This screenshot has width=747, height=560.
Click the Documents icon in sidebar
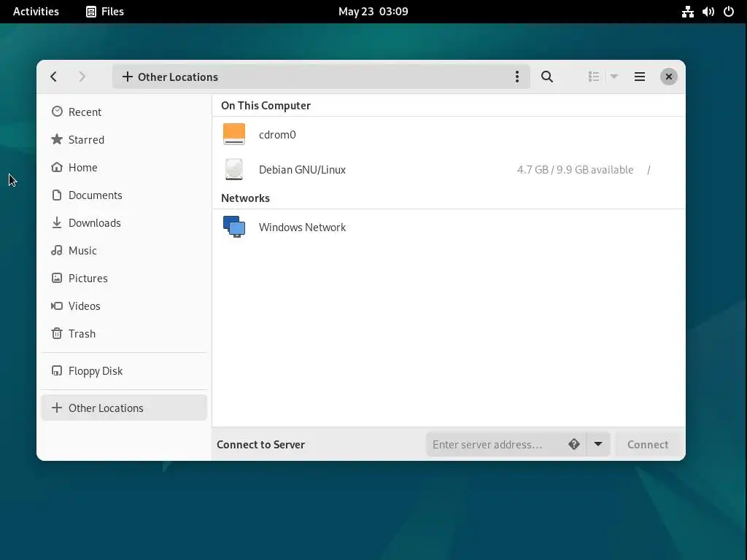tap(57, 195)
